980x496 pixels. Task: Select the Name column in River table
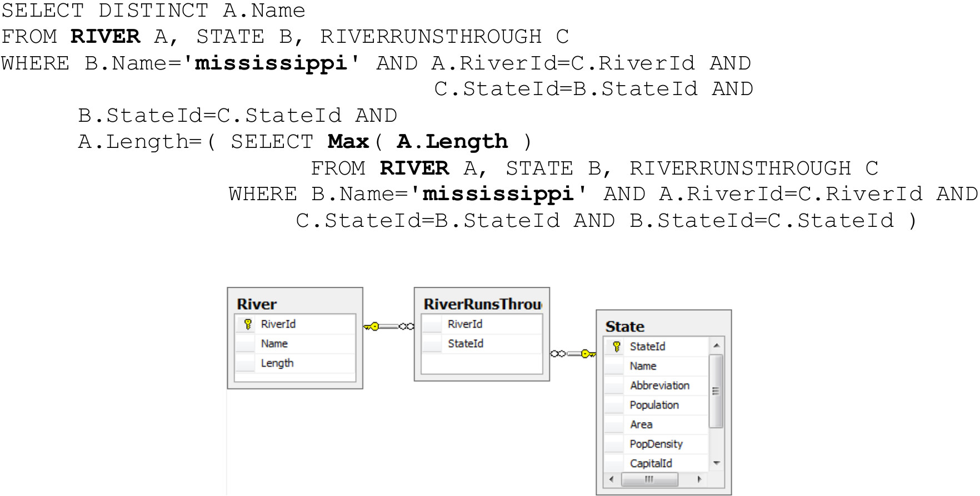click(x=274, y=344)
